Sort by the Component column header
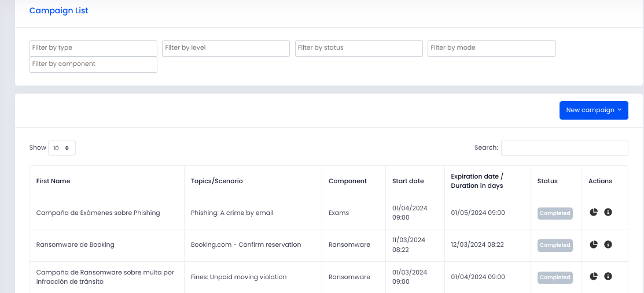 (348, 181)
